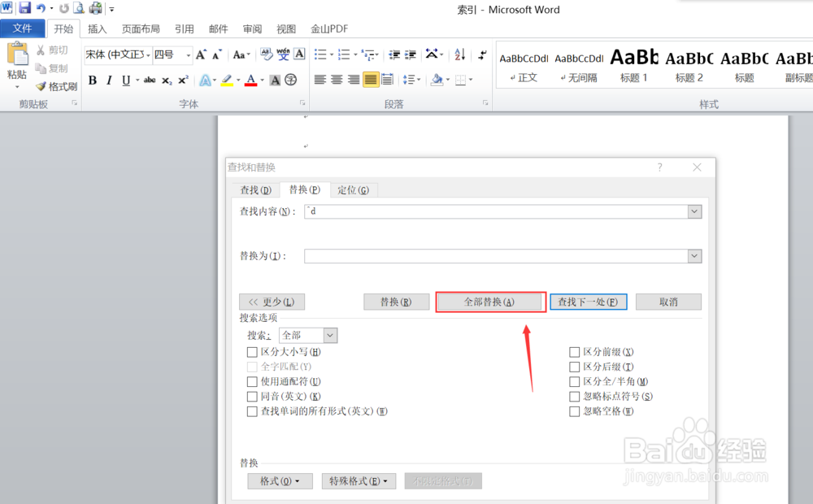Open the File (文件) tab
813x504 pixels.
pos(22,28)
